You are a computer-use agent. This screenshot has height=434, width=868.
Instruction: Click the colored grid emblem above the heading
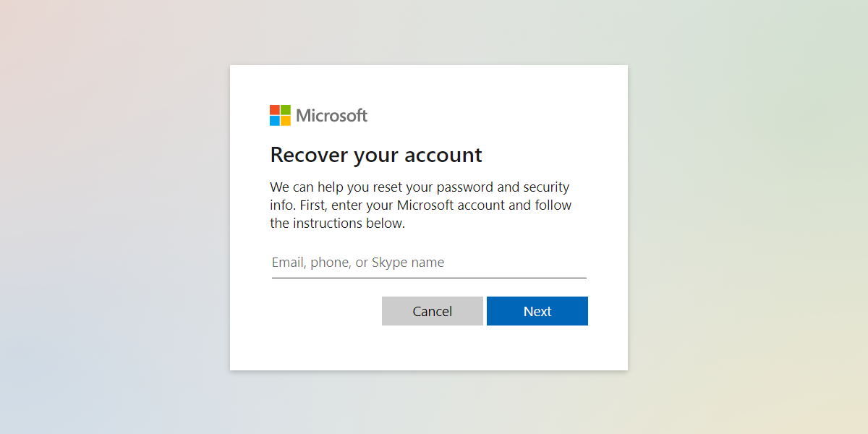click(x=279, y=115)
